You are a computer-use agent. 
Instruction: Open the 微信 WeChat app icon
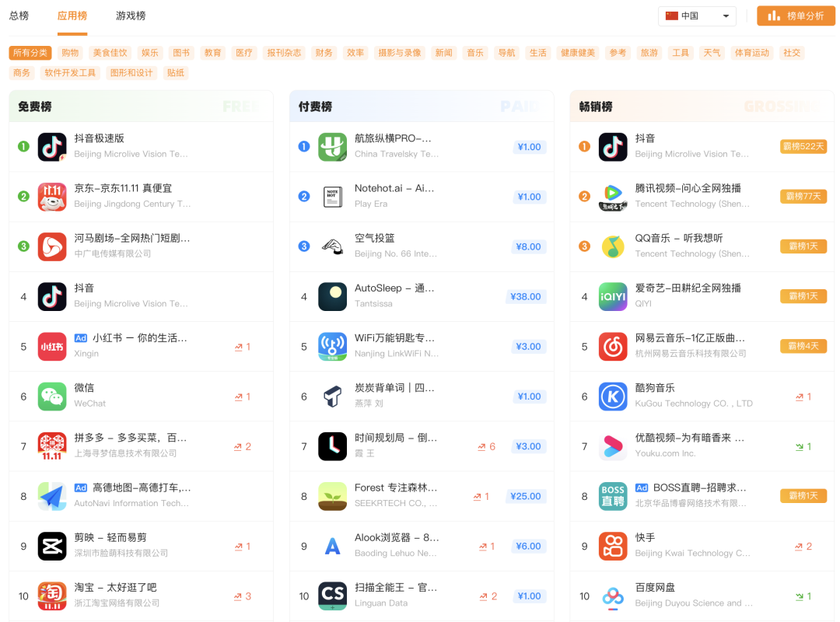coord(52,397)
